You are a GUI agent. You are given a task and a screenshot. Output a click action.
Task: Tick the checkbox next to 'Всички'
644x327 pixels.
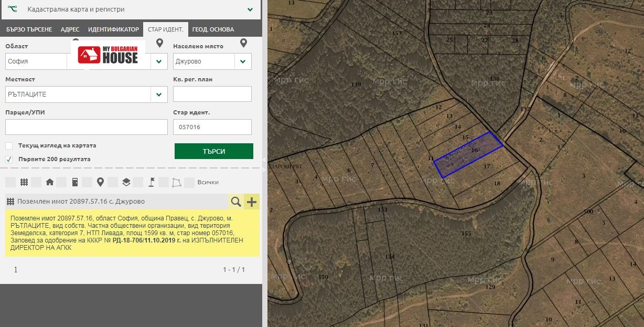point(189,182)
